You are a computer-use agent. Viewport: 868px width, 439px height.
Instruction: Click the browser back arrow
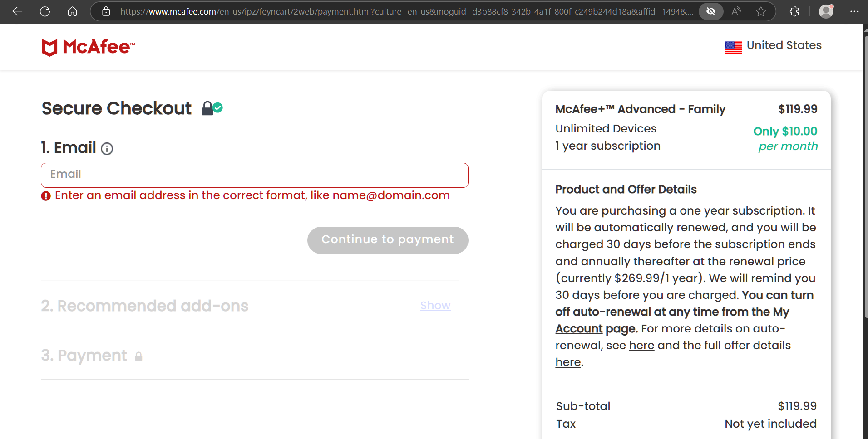pos(17,11)
